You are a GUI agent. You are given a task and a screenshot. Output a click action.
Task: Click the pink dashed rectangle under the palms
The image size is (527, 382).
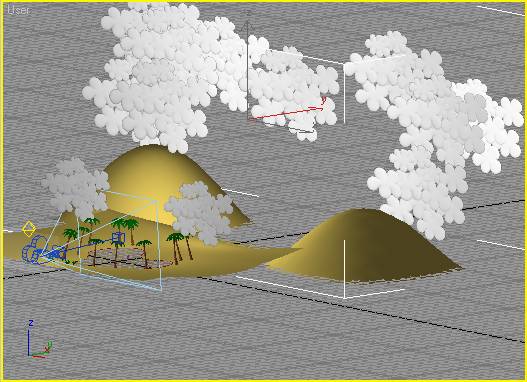click(x=128, y=258)
